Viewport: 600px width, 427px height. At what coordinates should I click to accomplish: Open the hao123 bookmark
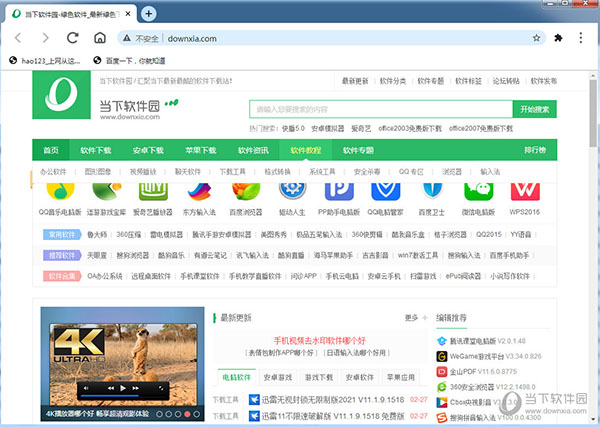pyautogui.click(x=45, y=60)
